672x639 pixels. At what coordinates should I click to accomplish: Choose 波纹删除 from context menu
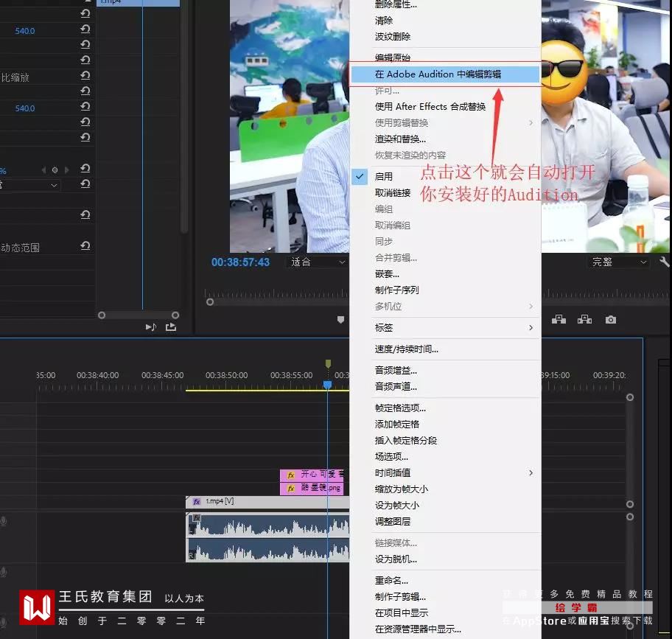click(x=393, y=36)
